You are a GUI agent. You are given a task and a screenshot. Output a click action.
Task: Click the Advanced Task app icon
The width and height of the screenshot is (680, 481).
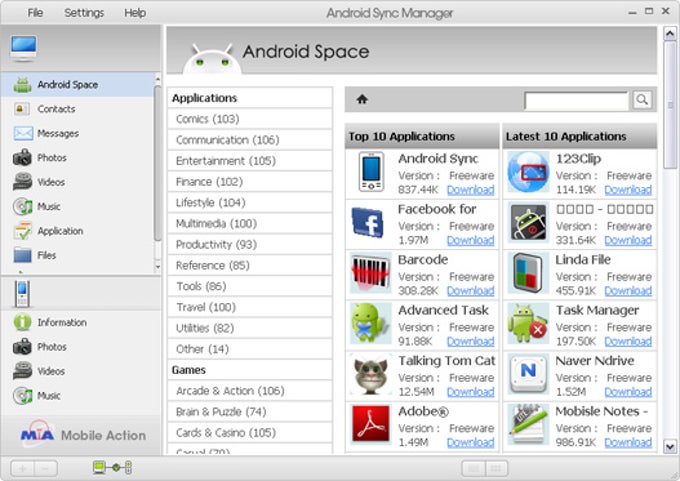tap(369, 324)
